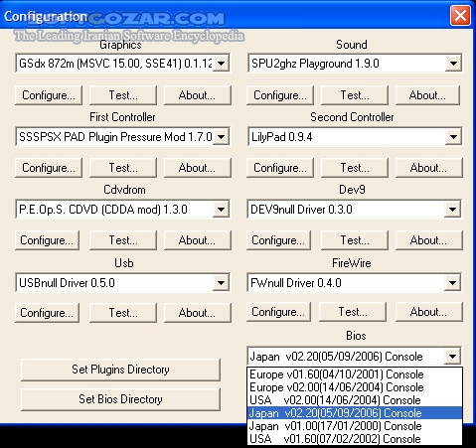
Task: Open About for FireWire plugin
Action: [x=428, y=312]
